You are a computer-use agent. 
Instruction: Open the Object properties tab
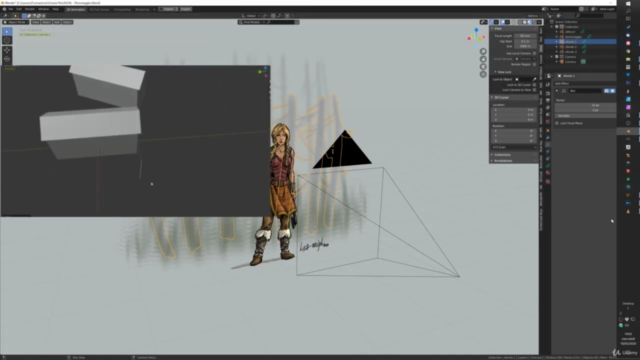pyautogui.click(x=548, y=131)
